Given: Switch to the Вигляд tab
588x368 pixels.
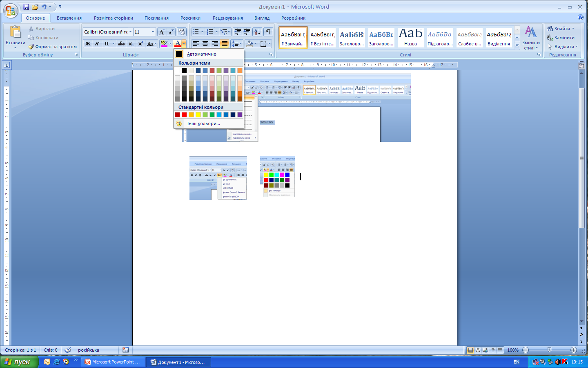Looking at the screenshot, I should (x=262, y=18).
